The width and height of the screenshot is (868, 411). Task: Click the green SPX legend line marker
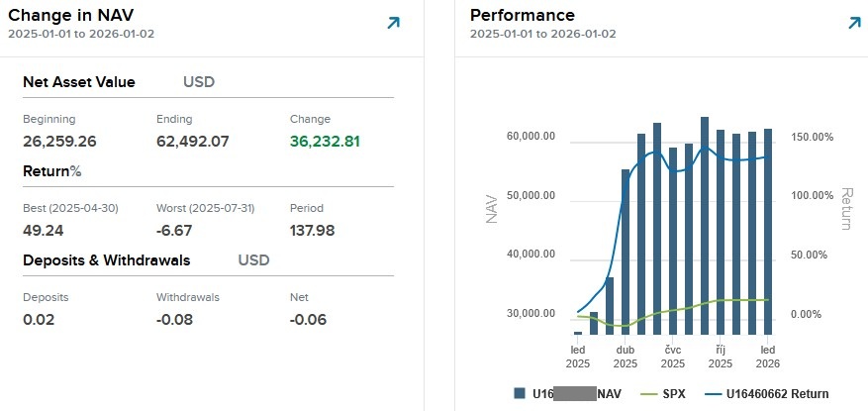(648, 393)
